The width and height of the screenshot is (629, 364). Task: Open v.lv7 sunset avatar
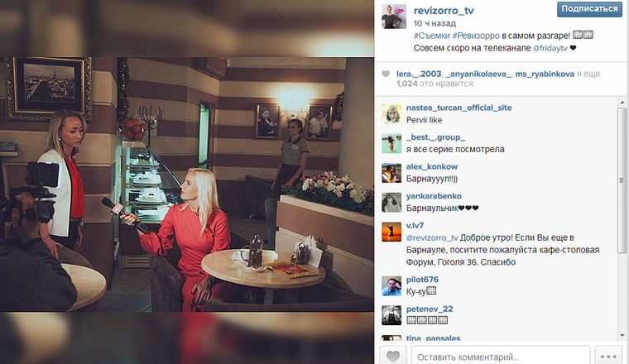(391, 232)
